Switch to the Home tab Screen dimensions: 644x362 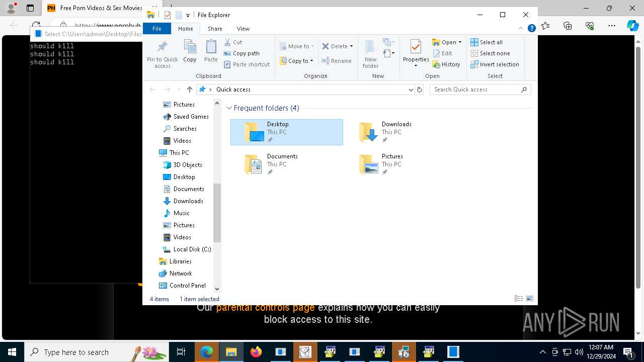pos(186,29)
